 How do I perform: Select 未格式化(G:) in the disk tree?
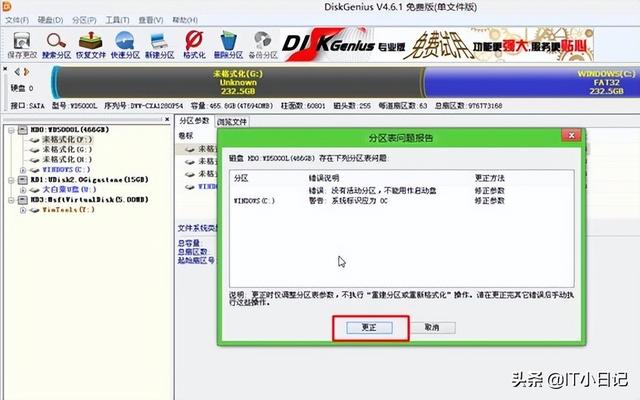pos(68,149)
